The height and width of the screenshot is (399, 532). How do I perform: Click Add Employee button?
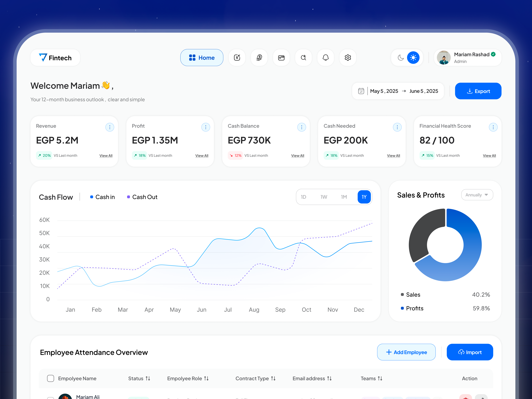(406, 352)
